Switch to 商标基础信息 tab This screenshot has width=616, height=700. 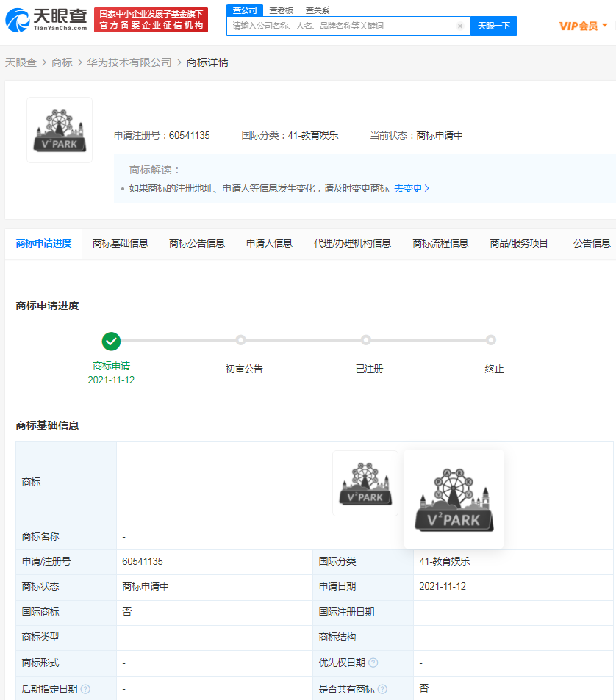(120, 243)
